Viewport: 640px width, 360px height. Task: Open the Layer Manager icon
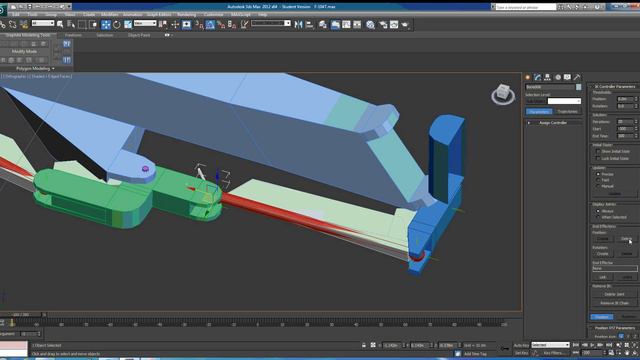(x=322, y=24)
